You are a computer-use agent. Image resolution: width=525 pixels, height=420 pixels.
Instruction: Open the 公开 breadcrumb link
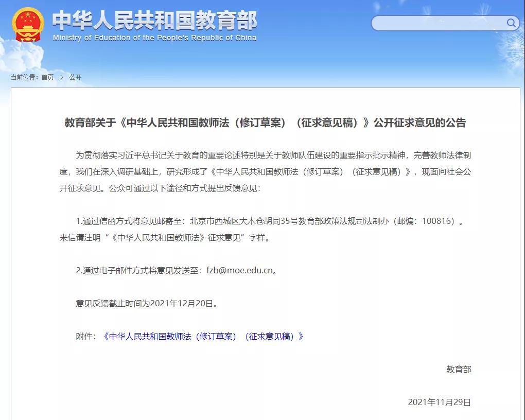pyautogui.click(x=75, y=77)
